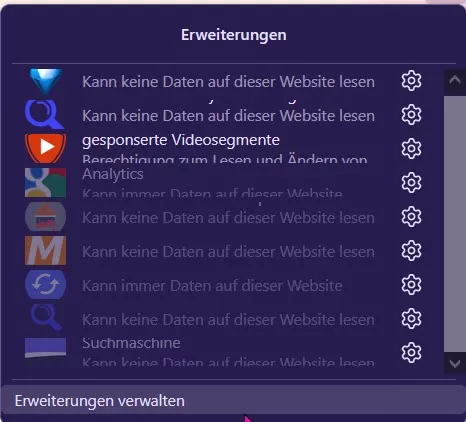Open the dark magnifying glass extension
This screenshot has width=466, height=422.
46,318
